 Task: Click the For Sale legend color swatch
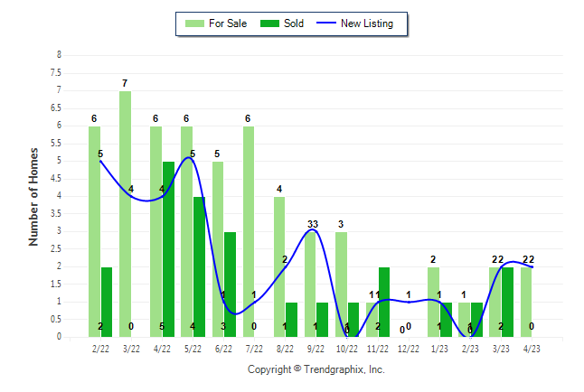[193, 23]
